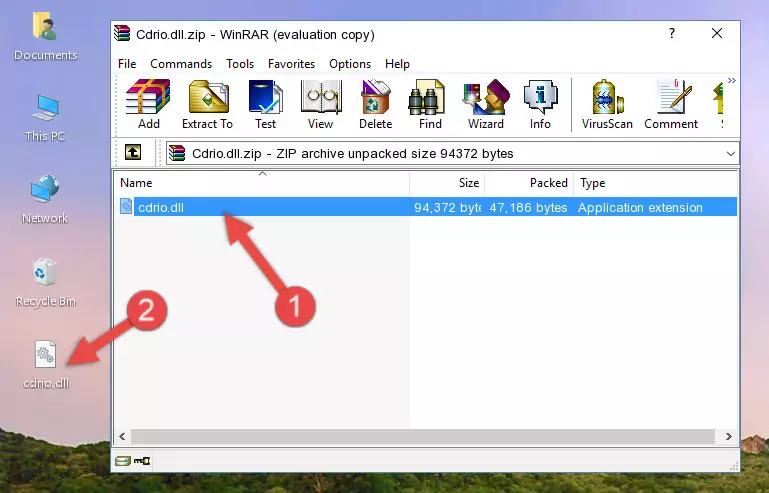Click the 47,186 bytes packed value
The height and width of the screenshot is (493, 769).
(x=528, y=208)
